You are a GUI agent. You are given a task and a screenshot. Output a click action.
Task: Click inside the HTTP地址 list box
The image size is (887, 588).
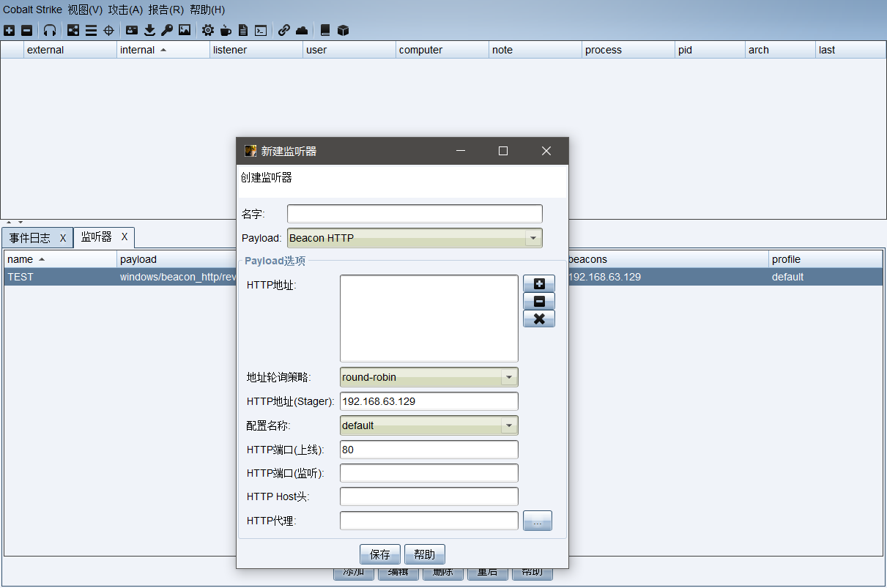(429, 319)
